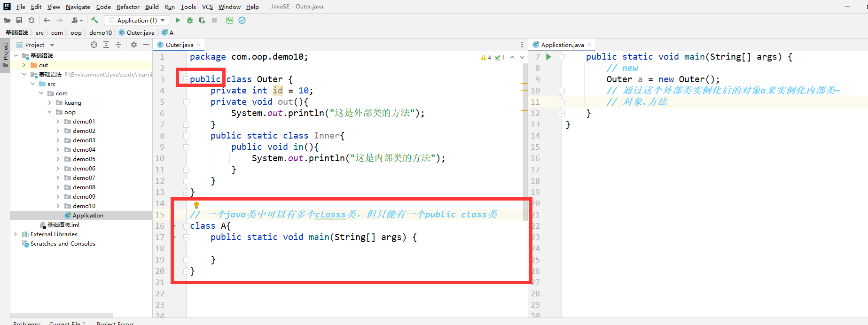
Task: Run main from Application.java gutter play icon
Action: pyautogui.click(x=548, y=57)
